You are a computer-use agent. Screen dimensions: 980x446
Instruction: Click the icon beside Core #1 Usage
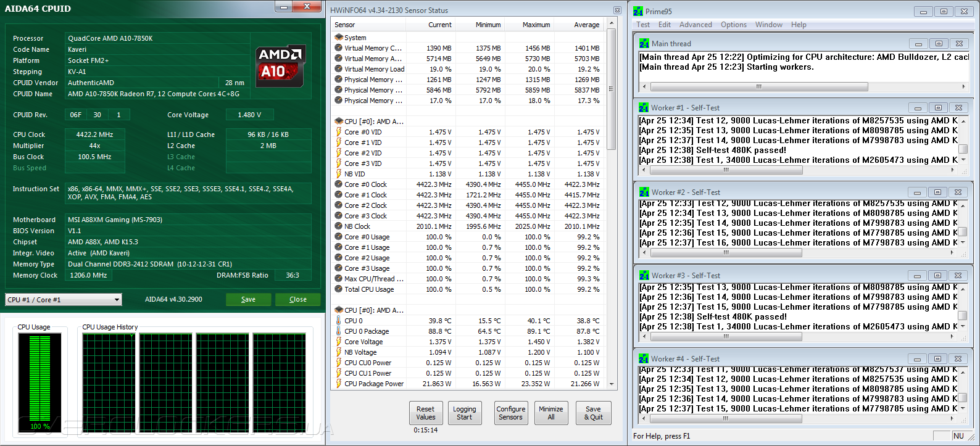click(x=338, y=247)
